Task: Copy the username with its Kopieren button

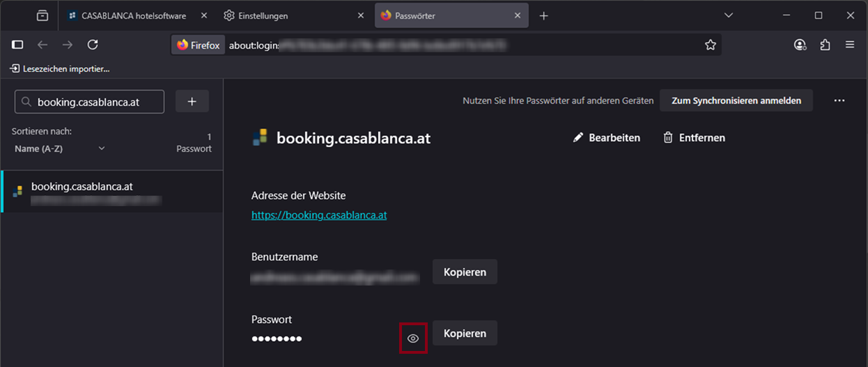Action: pos(465,272)
